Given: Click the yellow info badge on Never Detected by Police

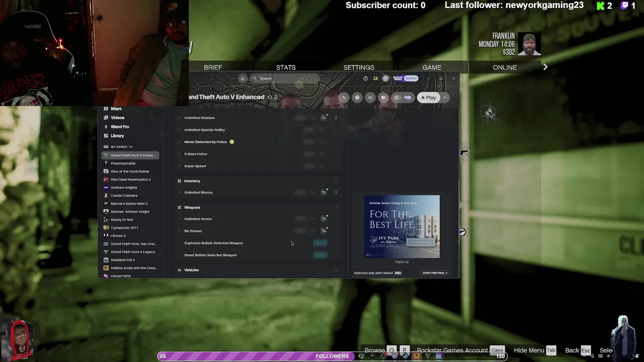Looking at the screenshot, I should point(232,142).
